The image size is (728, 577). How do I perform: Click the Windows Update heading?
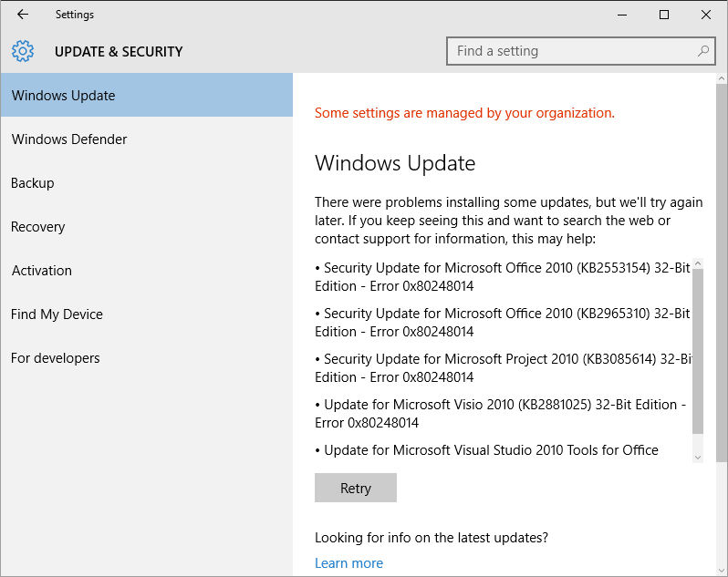[395, 163]
